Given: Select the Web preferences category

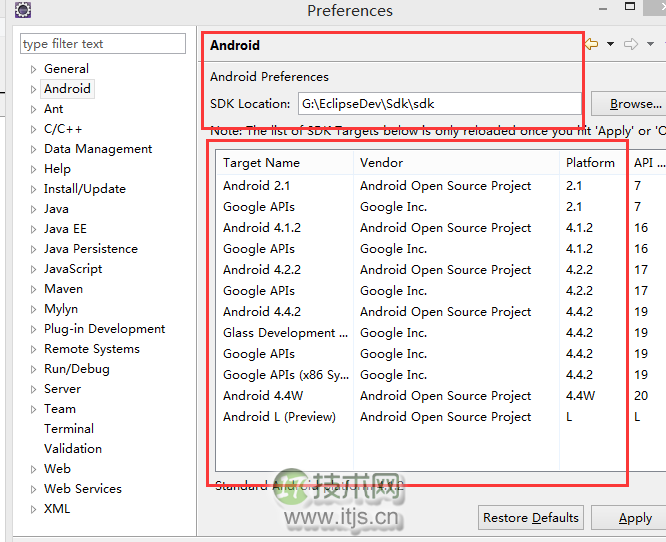Looking at the screenshot, I should [x=57, y=469].
